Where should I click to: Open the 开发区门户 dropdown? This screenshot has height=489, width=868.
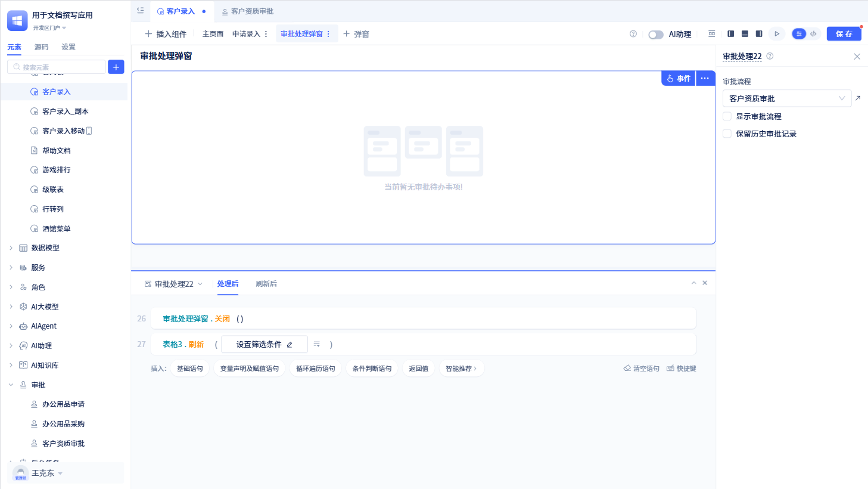tap(49, 28)
